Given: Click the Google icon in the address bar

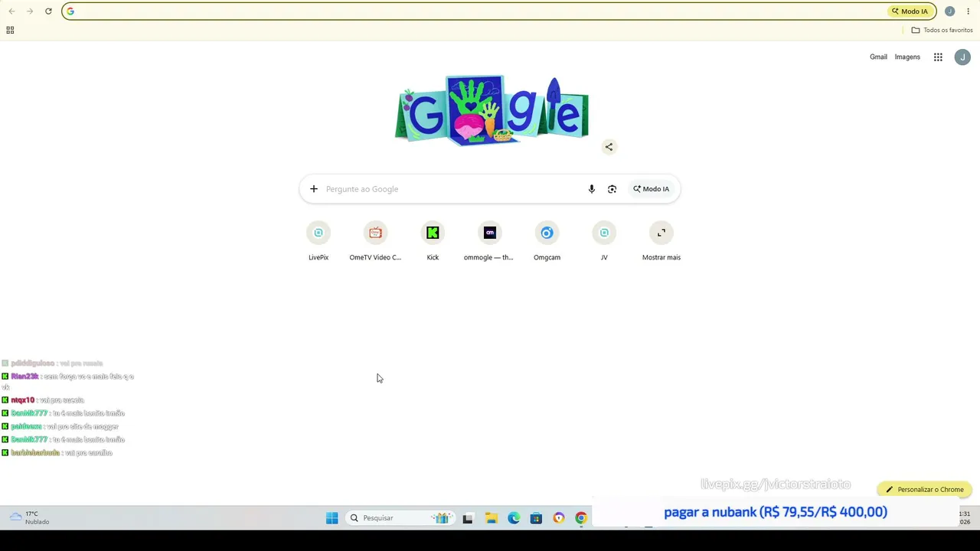Looking at the screenshot, I should point(70,11).
